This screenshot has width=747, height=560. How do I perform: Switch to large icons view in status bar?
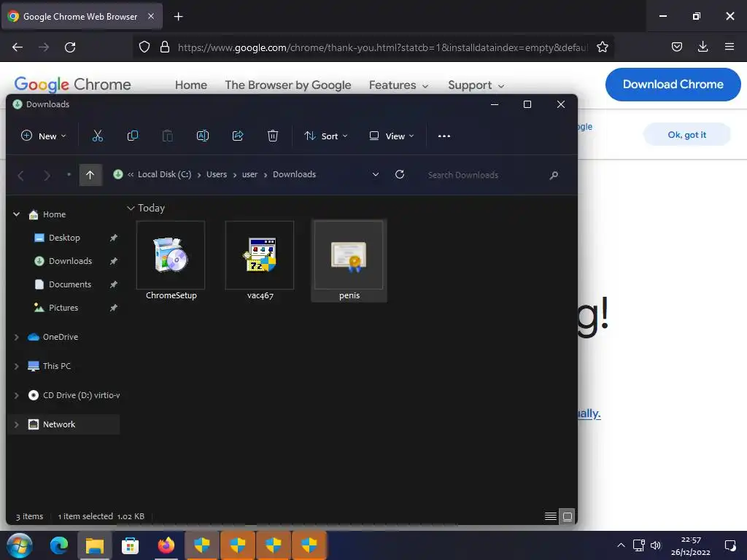568,516
